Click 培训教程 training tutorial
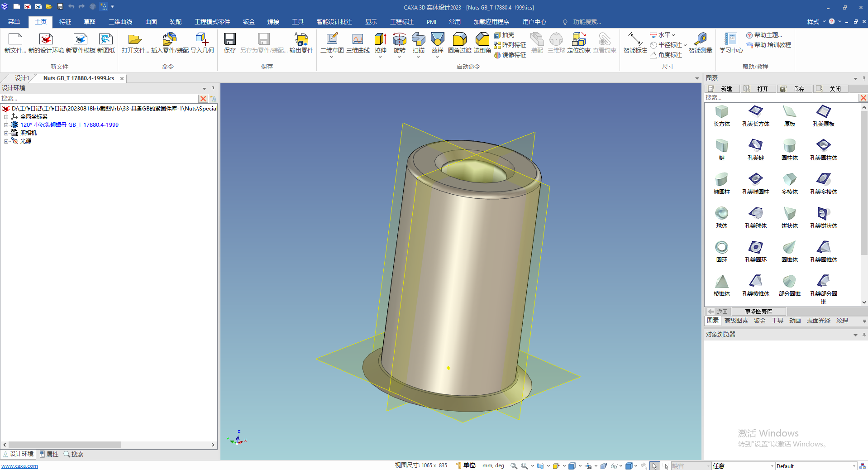The image size is (868, 470). pyautogui.click(x=768, y=45)
